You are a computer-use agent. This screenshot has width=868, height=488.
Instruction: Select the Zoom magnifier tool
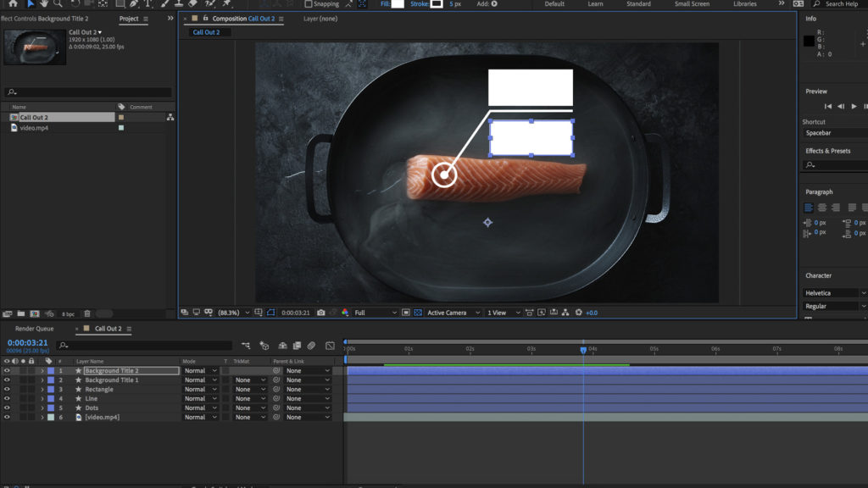[58, 3]
